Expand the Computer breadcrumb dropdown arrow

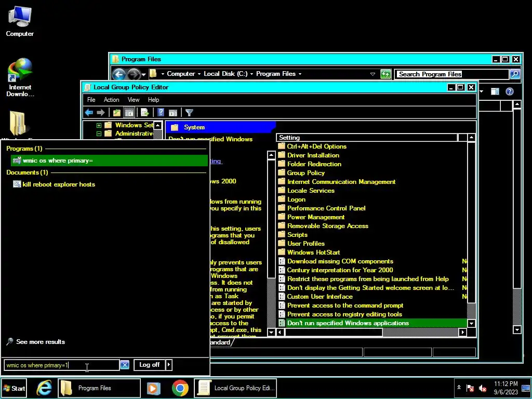point(199,74)
